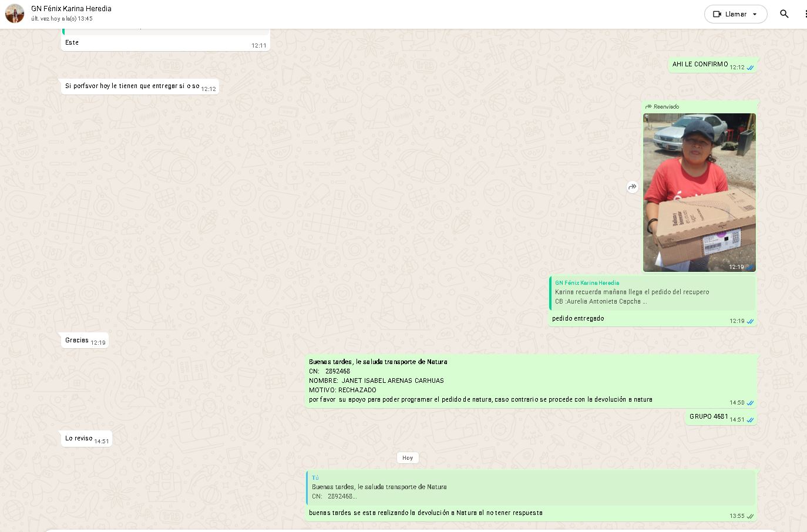Viewport: 807px width, 532px height.
Task: Click the video camera icon in Llamar
Action: (717, 14)
